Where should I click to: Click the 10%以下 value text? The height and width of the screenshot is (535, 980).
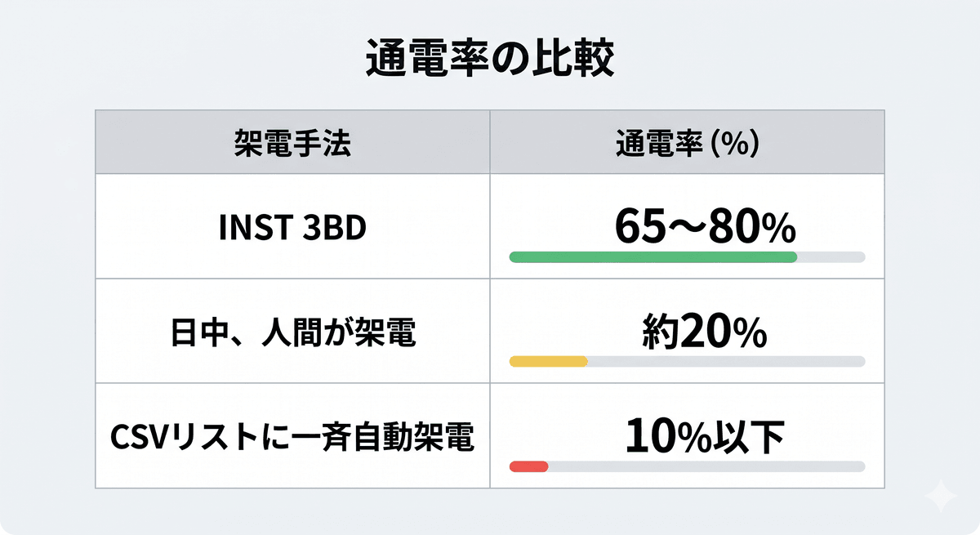point(705,437)
